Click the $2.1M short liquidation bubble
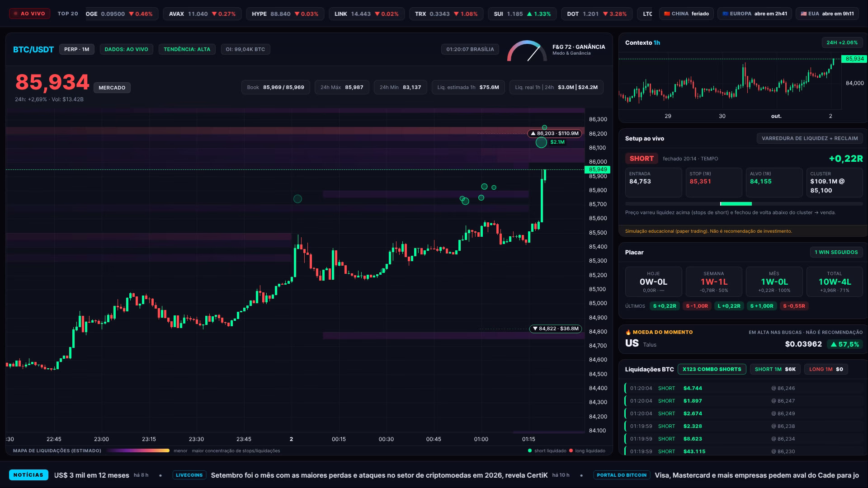This screenshot has height=488, width=868. click(x=541, y=142)
